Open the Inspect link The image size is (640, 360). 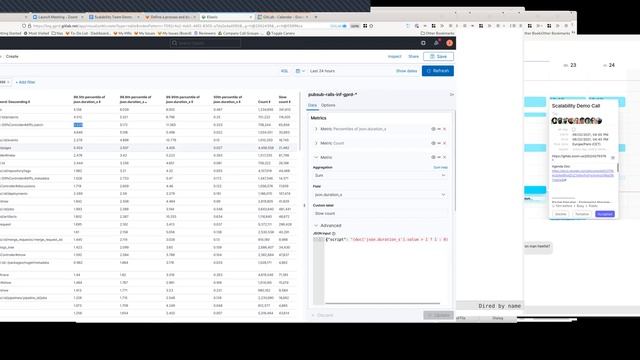395,56
